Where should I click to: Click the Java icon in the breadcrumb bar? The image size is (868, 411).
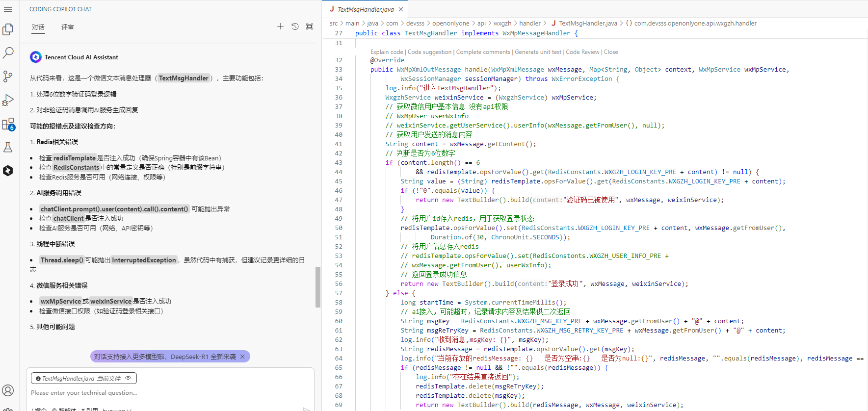click(x=553, y=23)
